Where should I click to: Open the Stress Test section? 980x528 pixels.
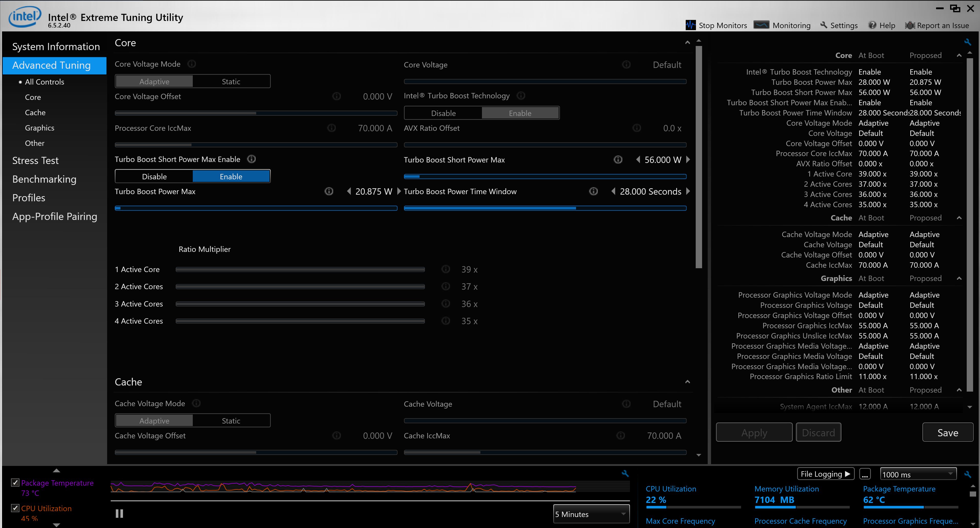[x=35, y=160]
